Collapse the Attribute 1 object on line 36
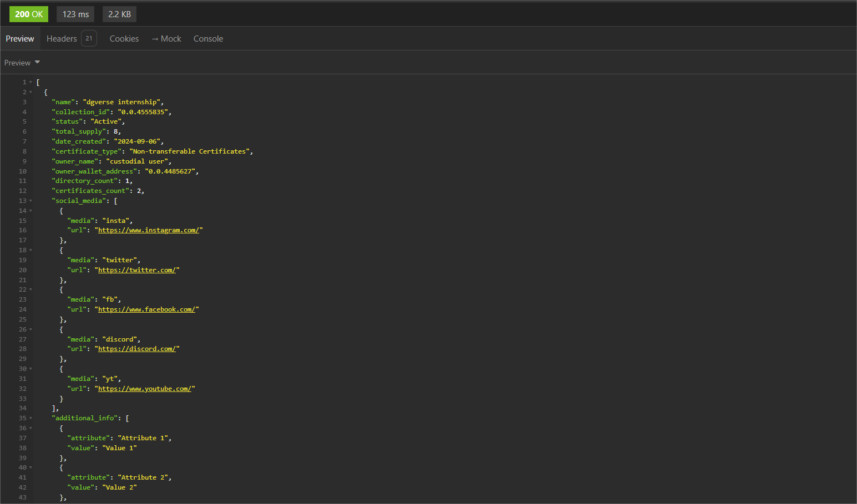 (x=29, y=427)
